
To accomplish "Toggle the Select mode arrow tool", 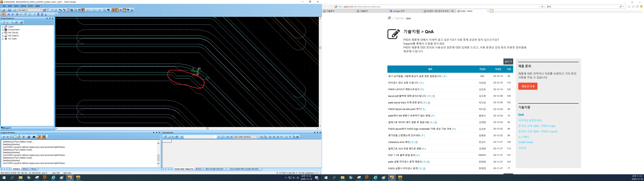I will [4, 14].
